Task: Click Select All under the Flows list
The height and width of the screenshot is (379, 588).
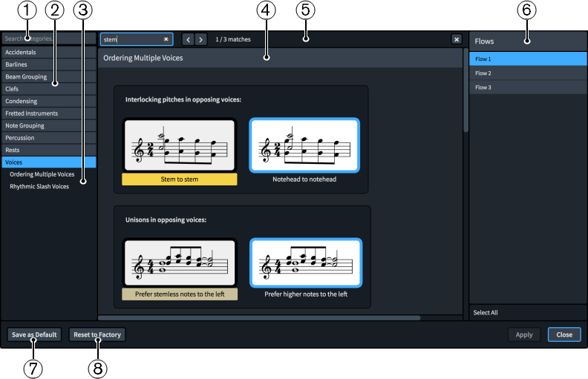Action: (x=486, y=312)
